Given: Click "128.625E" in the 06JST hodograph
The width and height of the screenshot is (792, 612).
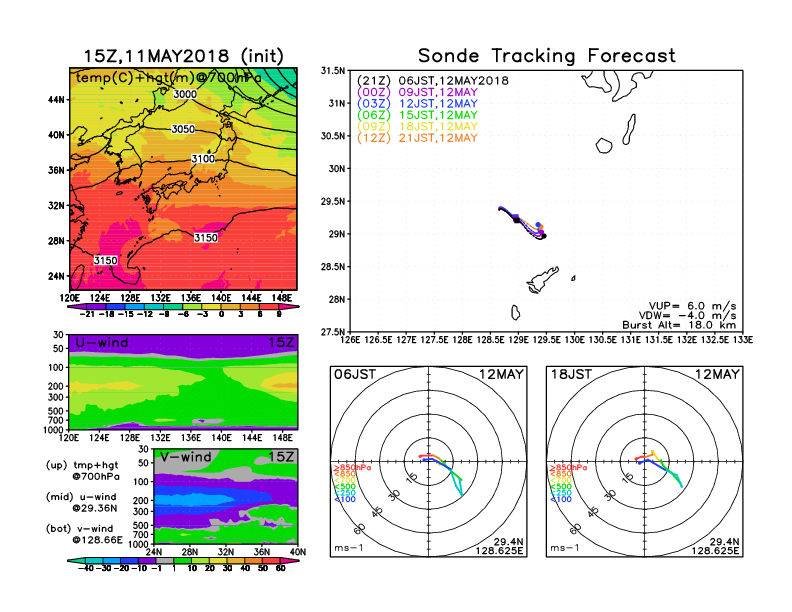Looking at the screenshot, I should [x=499, y=550].
